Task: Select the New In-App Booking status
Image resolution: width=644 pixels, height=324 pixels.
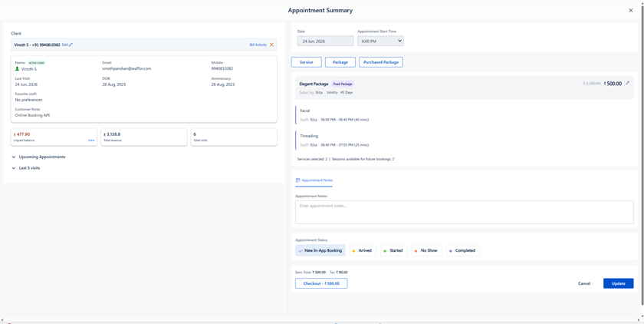Action: (320, 250)
